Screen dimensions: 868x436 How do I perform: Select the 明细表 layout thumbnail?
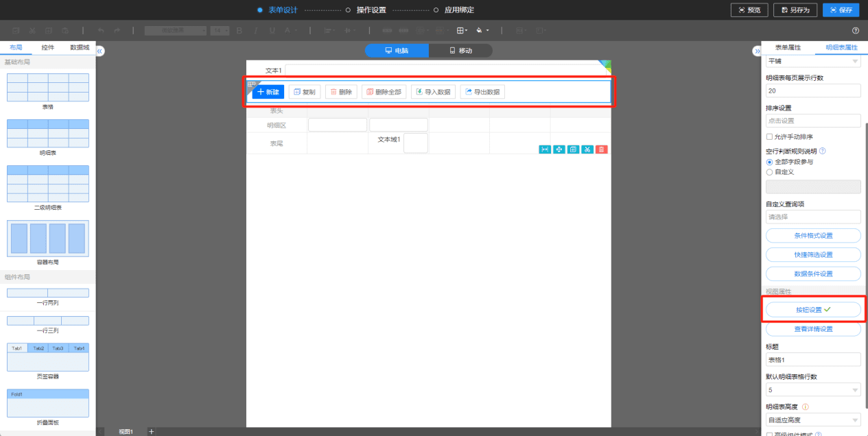47,133
